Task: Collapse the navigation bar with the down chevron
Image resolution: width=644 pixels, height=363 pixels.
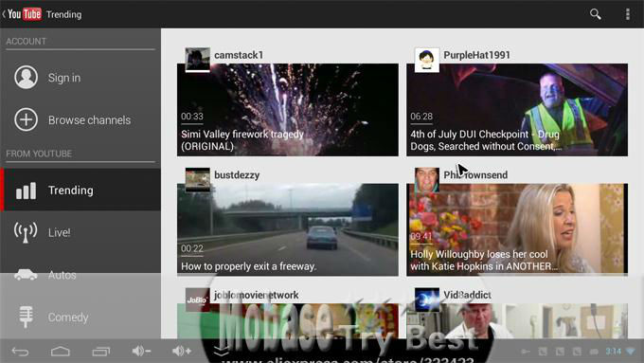Action: point(221,351)
